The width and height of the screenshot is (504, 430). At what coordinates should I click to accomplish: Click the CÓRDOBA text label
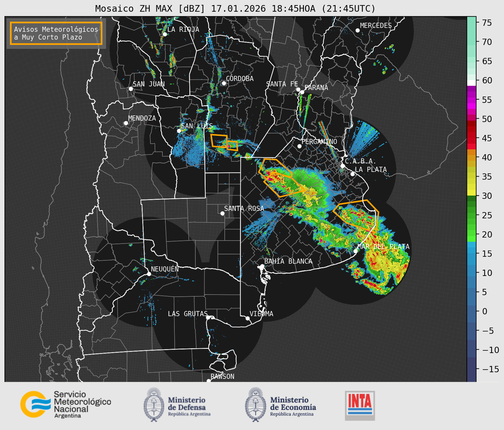click(x=240, y=79)
